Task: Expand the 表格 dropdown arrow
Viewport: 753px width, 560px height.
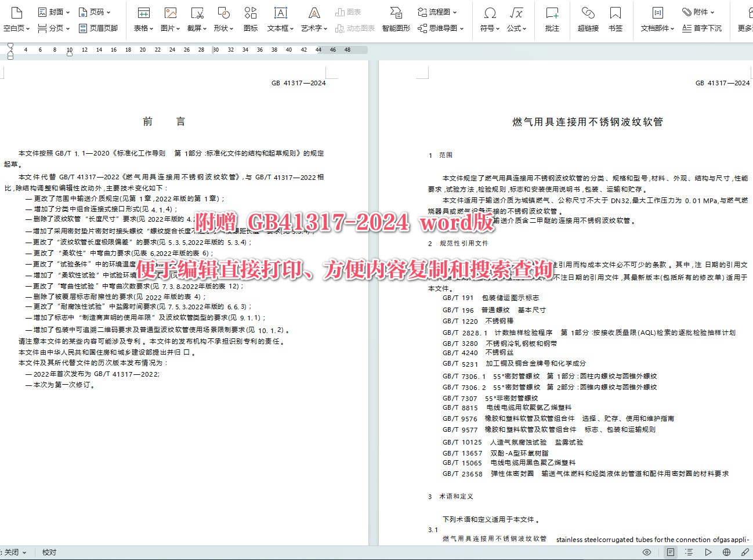Action: coord(151,28)
